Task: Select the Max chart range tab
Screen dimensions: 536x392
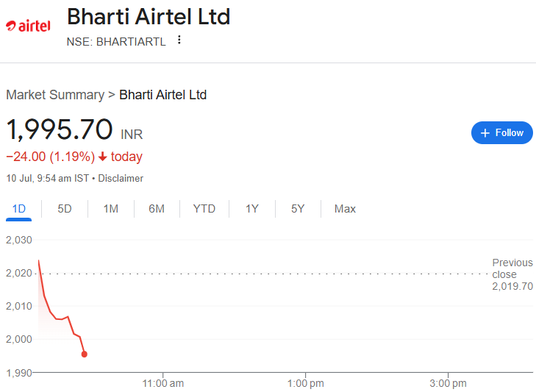Action: (x=345, y=209)
